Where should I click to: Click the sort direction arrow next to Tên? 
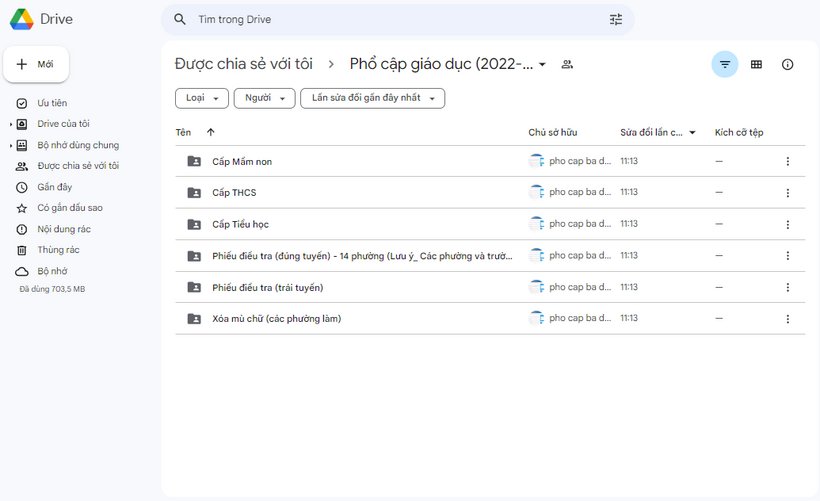(x=211, y=132)
